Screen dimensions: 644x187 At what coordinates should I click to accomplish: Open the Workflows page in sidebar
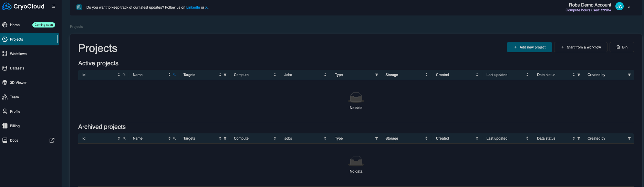[x=18, y=54]
